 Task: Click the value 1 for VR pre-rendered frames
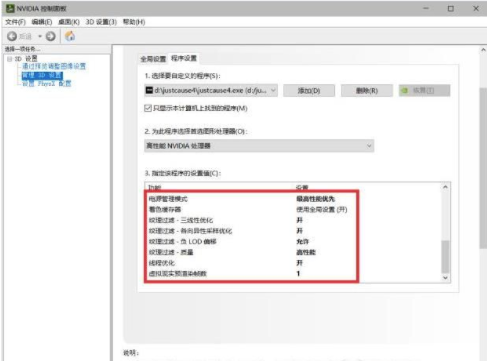(298, 274)
